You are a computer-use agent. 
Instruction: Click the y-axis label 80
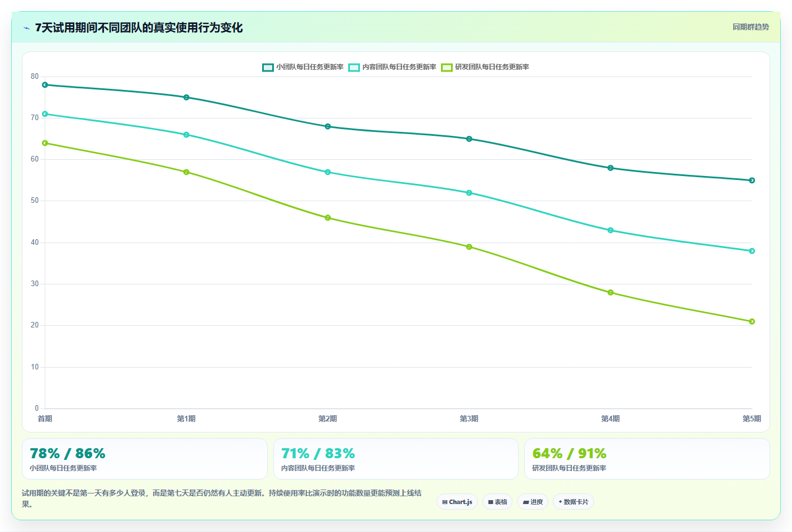coord(35,77)
